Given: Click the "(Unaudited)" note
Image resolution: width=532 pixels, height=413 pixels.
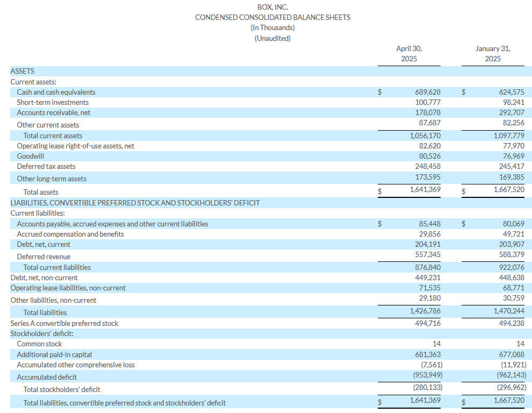Looking at the screenshot, I should (x=272, y=38).
